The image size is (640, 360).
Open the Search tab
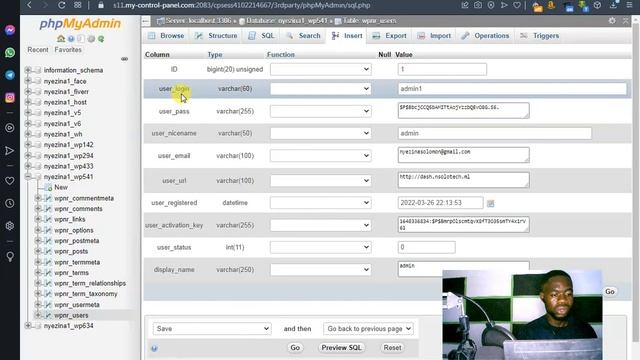(303, 36)
